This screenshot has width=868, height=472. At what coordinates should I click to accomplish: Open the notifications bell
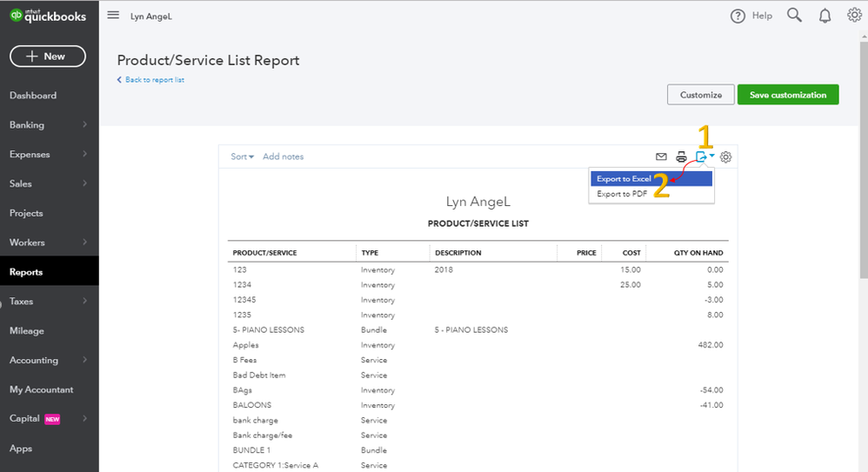825,16
